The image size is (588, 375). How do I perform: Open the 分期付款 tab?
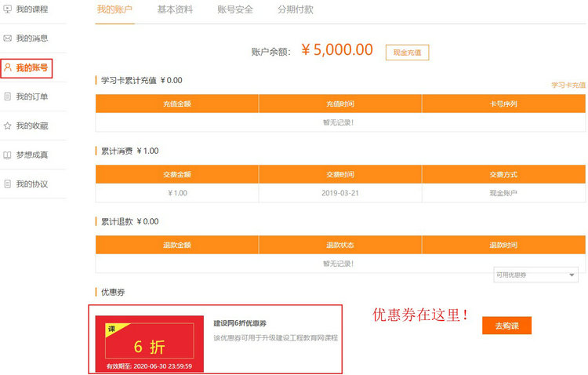click(x=295, y=10)
